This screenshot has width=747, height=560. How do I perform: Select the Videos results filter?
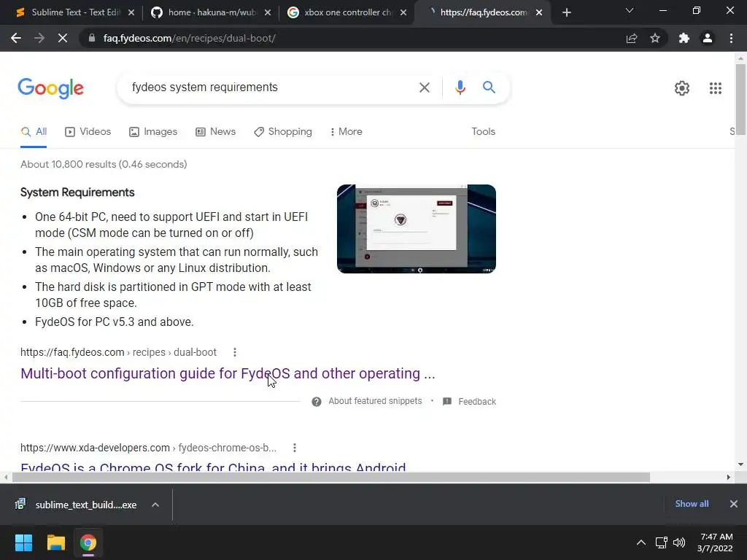(x=88, y=132)
